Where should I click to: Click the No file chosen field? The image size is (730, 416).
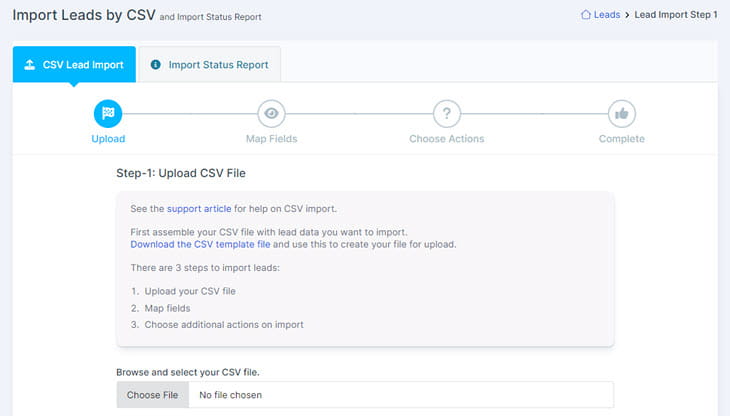coord(401,395)
